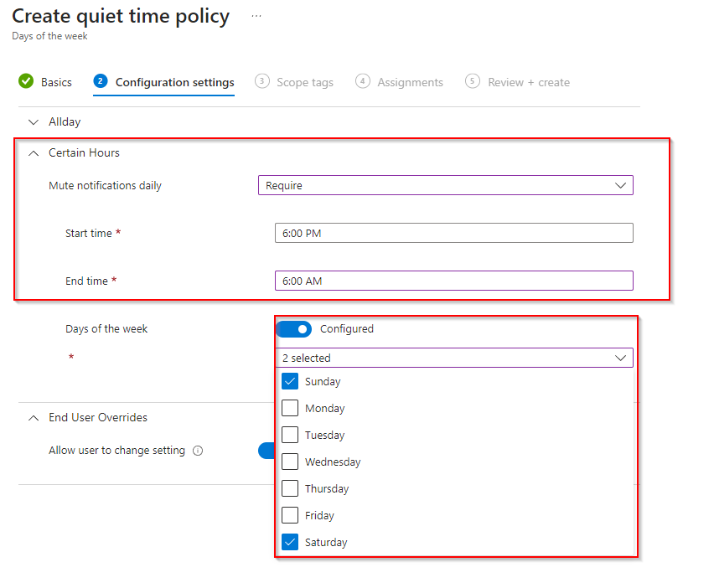Click the Start time field showing 6:00 PM
The image size is (714, 588).
pyautogui.click(x=453, y=233)
